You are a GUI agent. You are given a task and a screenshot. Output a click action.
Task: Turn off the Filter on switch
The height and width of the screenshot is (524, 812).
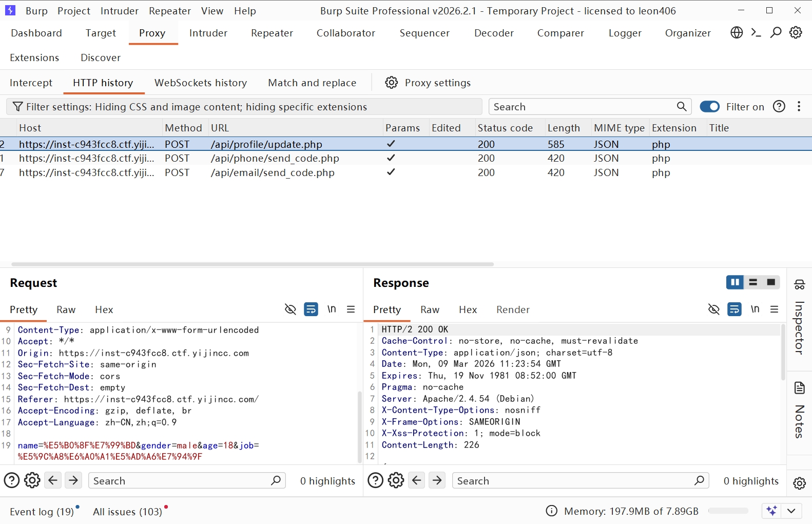click(x=709, y=106)
